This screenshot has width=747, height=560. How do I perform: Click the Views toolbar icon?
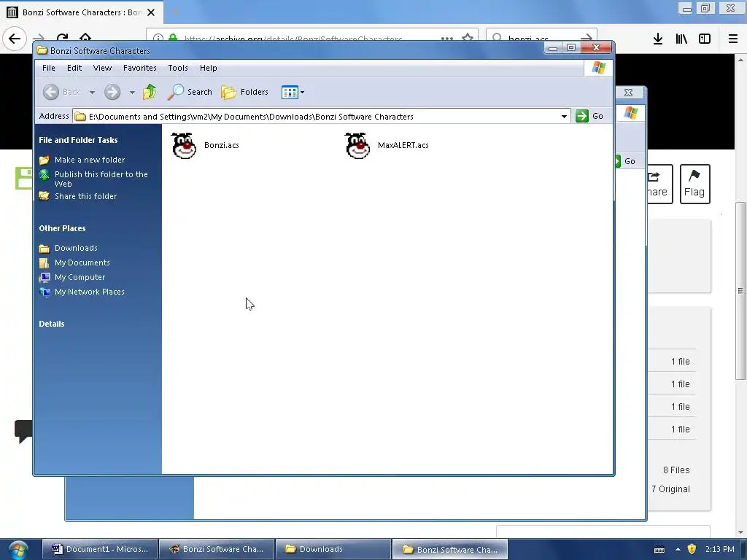[x=290, y=92]
